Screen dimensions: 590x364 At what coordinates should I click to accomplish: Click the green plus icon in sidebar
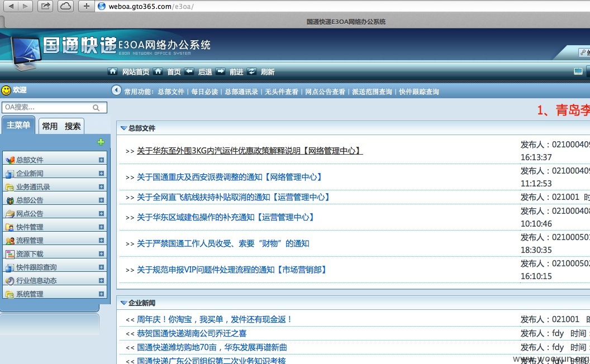point(101,142)
